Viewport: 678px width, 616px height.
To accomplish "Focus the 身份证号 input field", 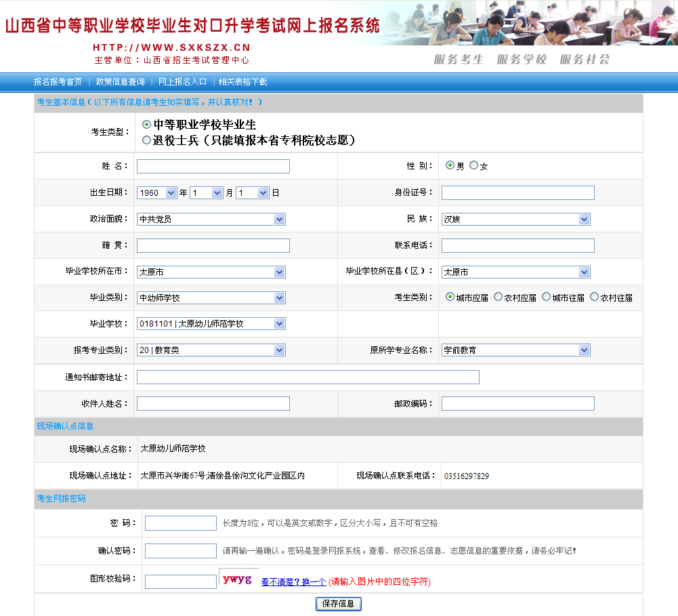I will (x=517, y=193).
